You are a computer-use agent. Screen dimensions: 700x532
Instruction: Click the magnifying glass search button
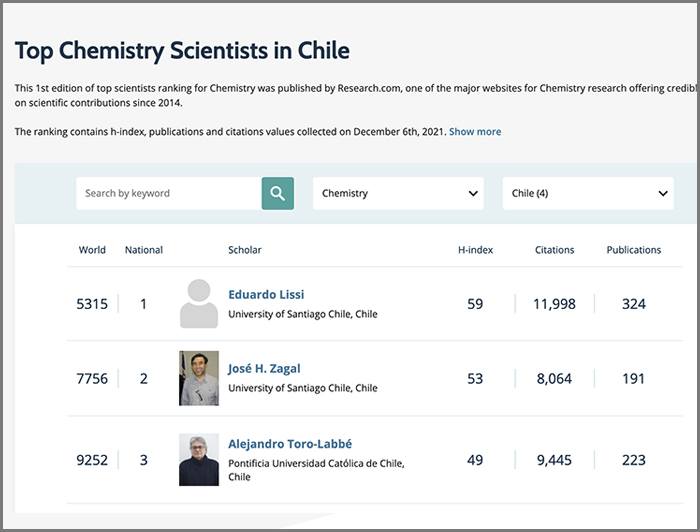coord(277,194)
